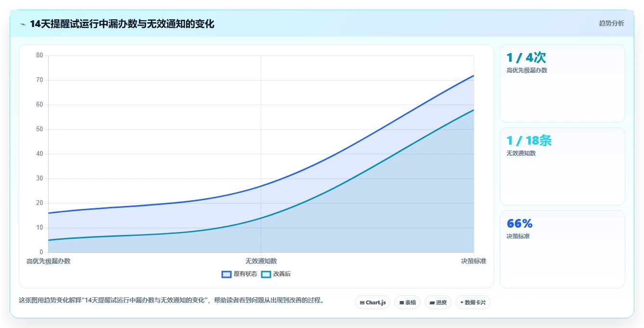Toggle the 原有状态 legend item
Viewport: 644px width, 328px height.
pyautogui.click(x=239, y=274)
